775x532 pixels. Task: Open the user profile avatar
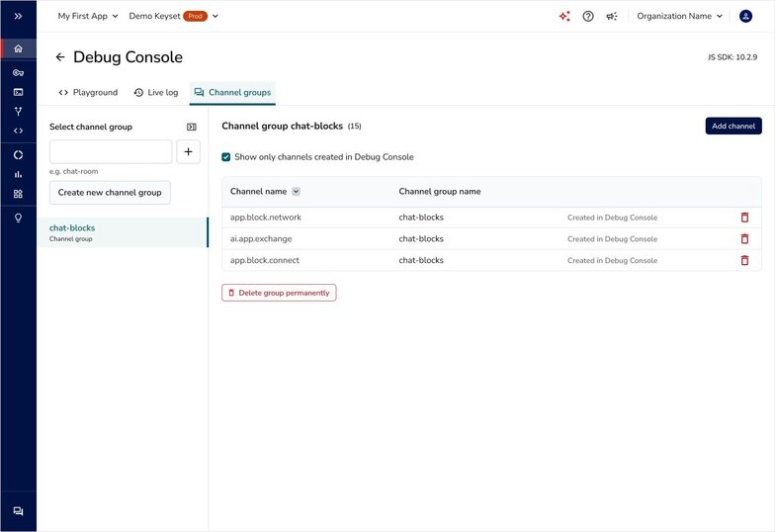coord(745,16)
